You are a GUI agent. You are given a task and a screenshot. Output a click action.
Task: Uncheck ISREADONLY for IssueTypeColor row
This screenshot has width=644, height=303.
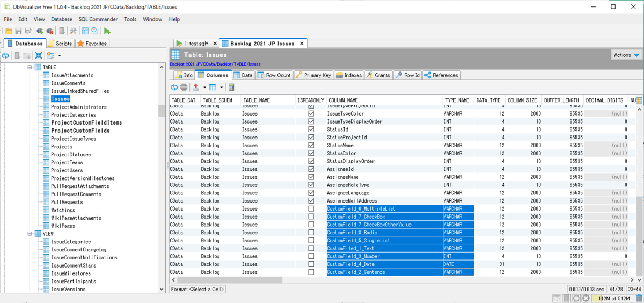pyautogui.click(x=311, y=114)
